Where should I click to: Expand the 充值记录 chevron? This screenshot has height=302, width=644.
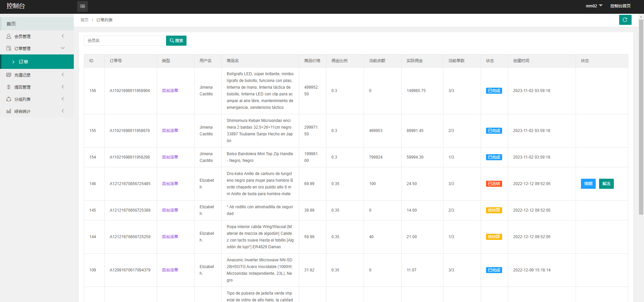coord(63,75)
